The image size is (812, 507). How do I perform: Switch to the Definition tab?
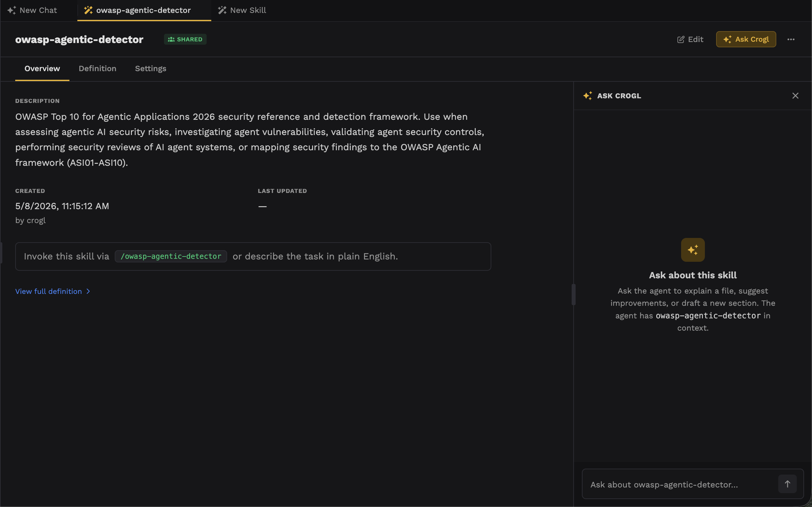click(x=98, y=69)
